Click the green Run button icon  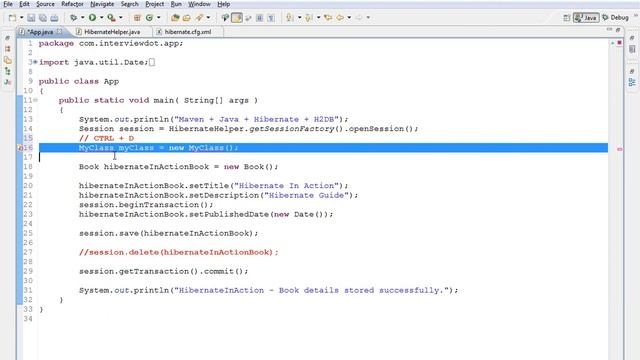pos(93,18)
